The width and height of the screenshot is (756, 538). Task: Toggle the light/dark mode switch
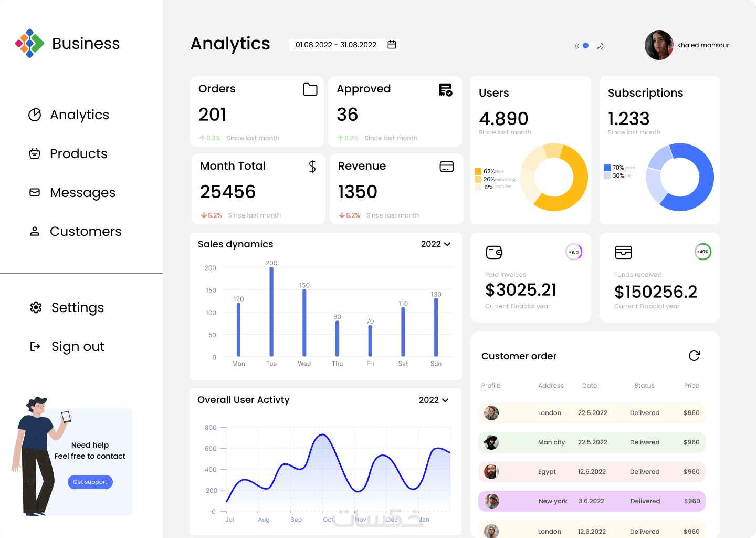(x=589, y=46)
